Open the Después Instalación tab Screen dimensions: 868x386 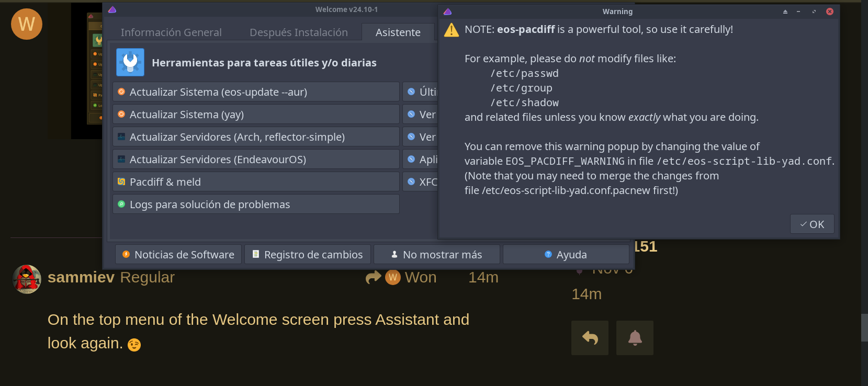298,32
